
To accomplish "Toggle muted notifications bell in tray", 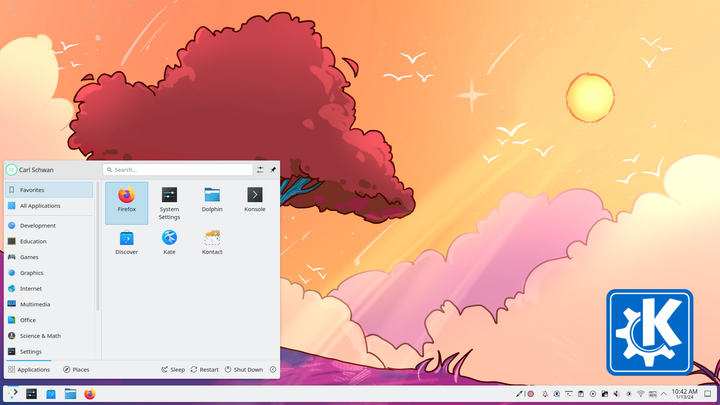I will pos(545,394).
